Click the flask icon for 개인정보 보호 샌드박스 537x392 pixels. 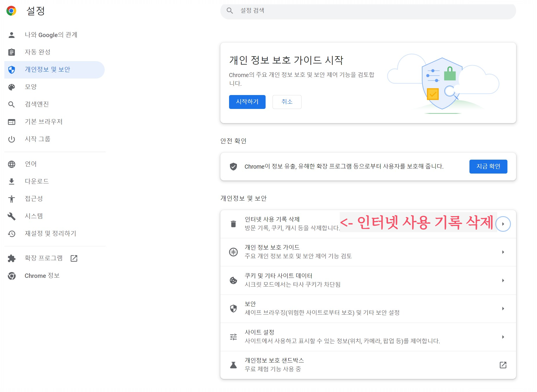(233, 365)
